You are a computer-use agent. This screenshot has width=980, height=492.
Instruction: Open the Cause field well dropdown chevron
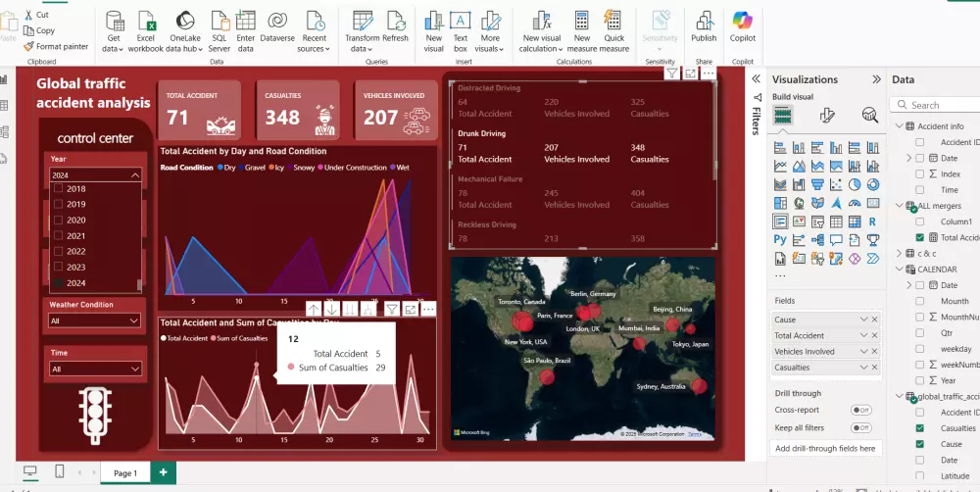(x=863, y=320)
